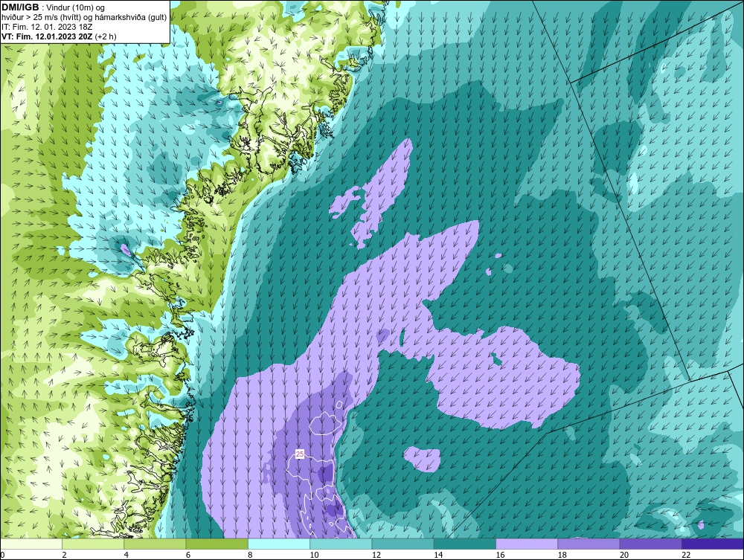Click the hviður gust description line
This screenshot has width=744, height=560.
[84, 18]
